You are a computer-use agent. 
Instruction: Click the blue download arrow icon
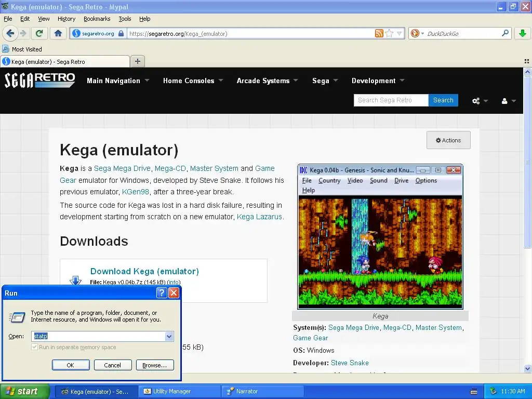tap(75, 280)
